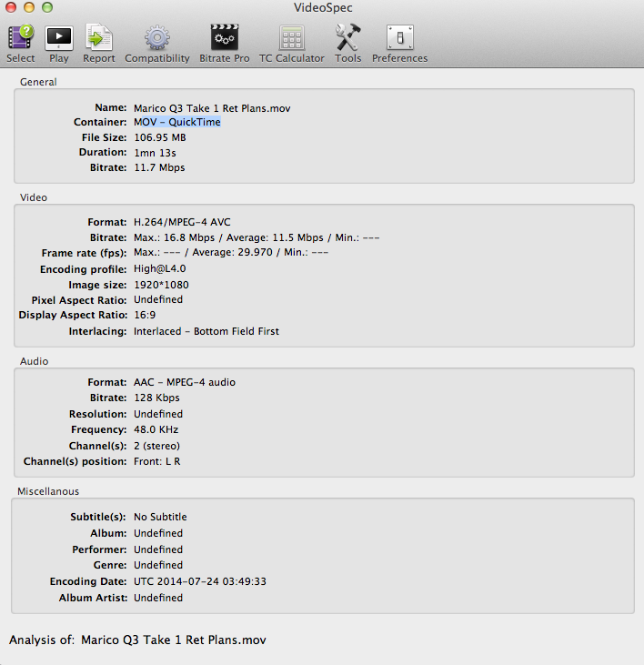
Task: Close the VideoSpec window
Action: [x=11, y=7]
